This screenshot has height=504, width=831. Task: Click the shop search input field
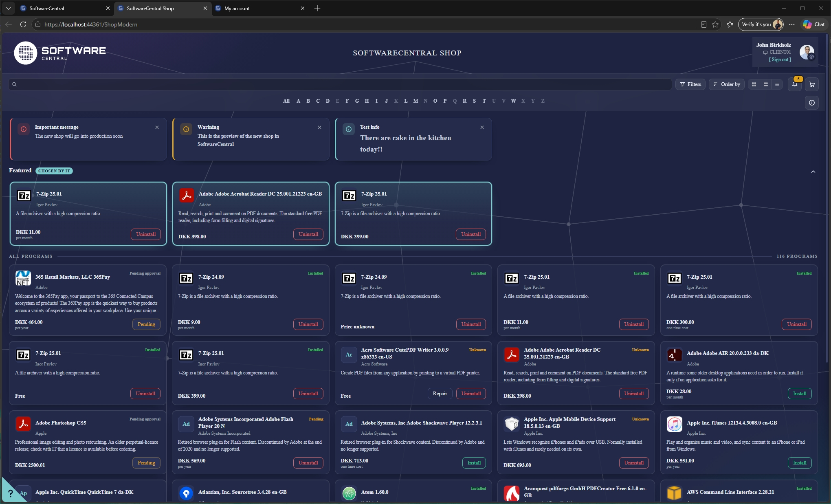340,84
